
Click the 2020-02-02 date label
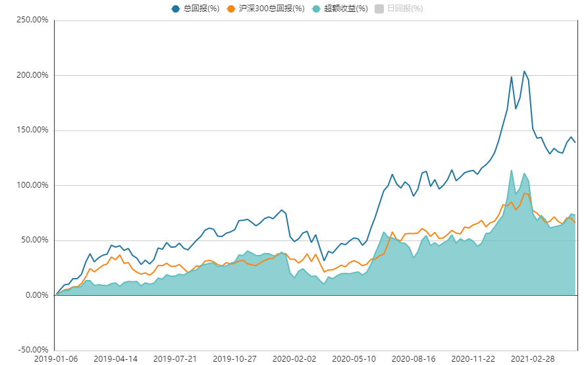pos(294,359)
